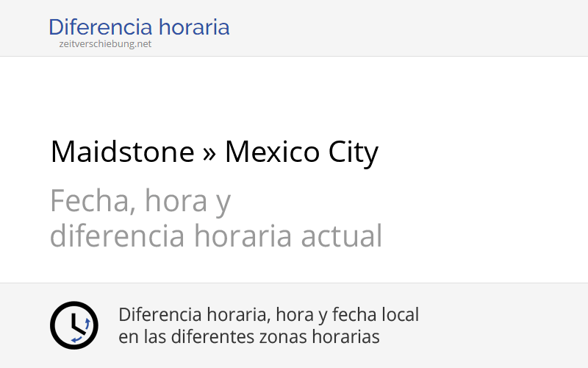
Task: Click the » separator between city names
Action: 209,153
